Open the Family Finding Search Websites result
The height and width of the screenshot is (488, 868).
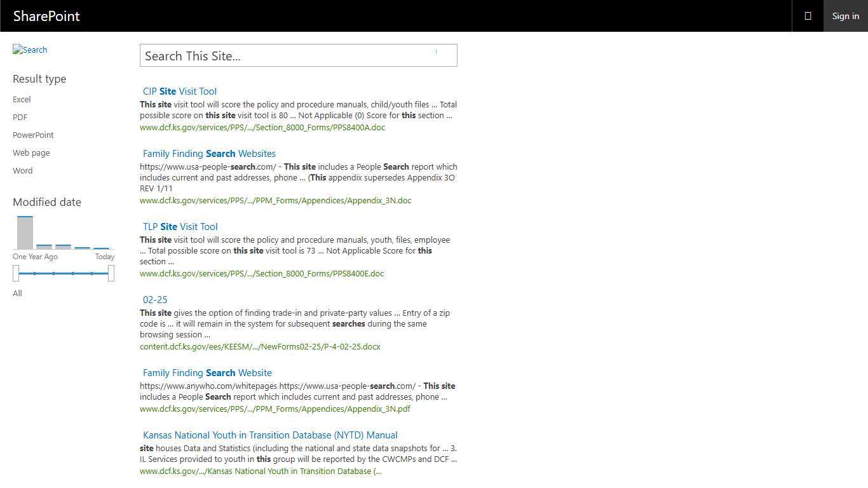point(209,154)
